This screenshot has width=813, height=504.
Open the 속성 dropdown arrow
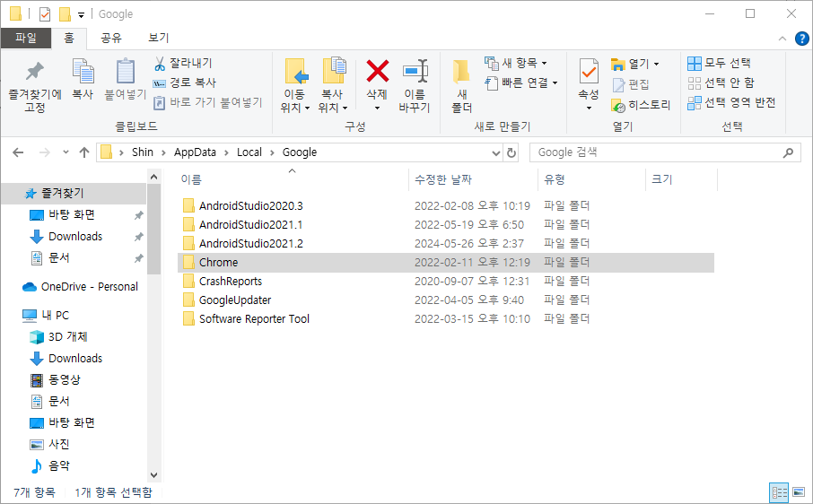589,108
